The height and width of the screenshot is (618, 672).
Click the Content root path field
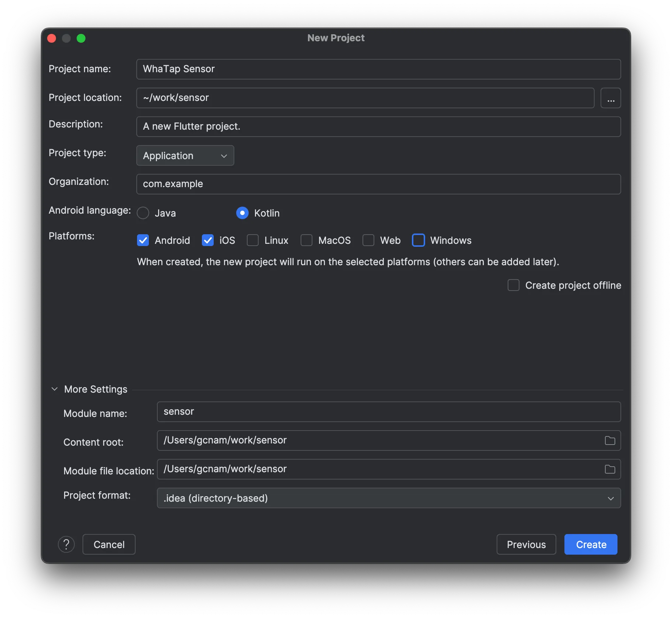click(389, 440)
